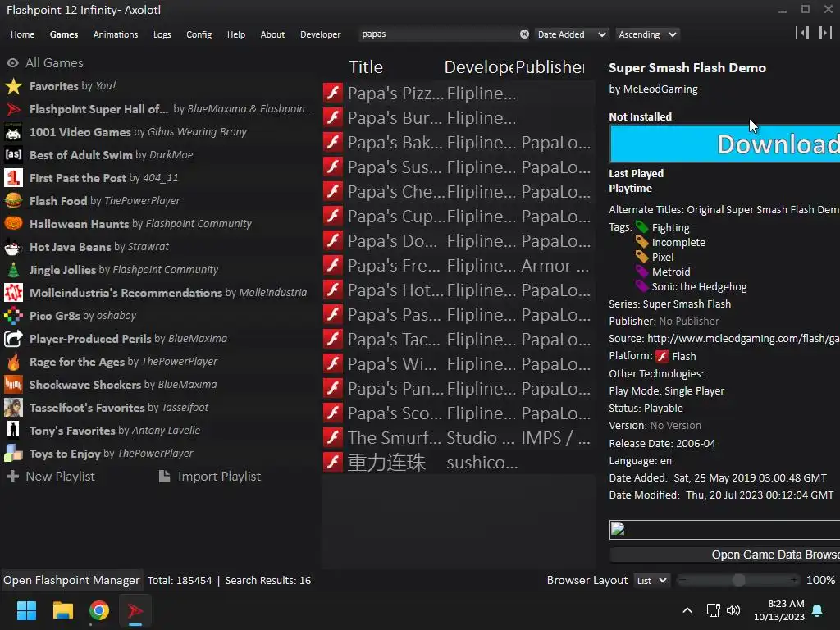Click the Shockwave Shockers playlist icon

tap(13, 385)
